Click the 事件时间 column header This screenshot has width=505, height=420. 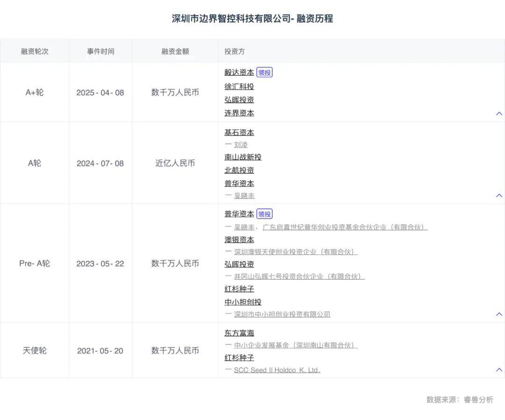point(101,51)
